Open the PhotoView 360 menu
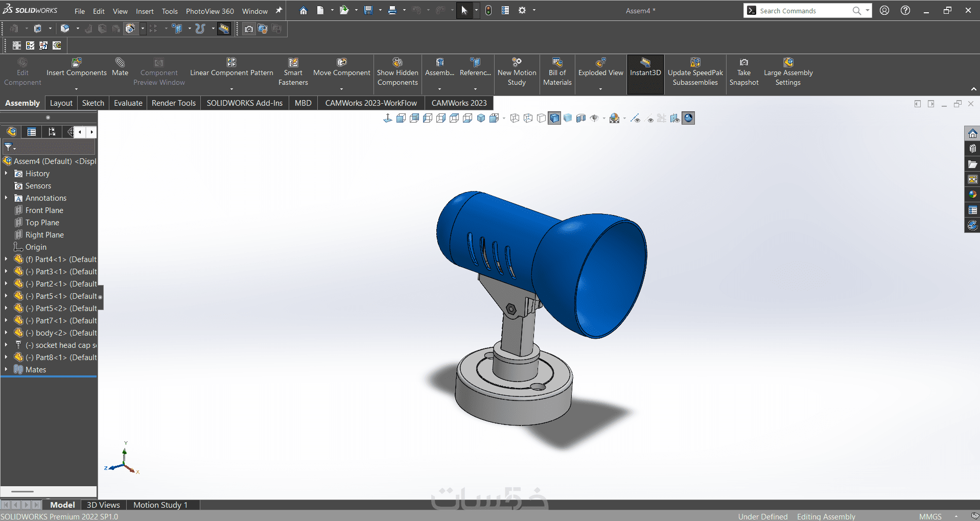The width and height of the screenshot is (980, 521). (209, 11)
